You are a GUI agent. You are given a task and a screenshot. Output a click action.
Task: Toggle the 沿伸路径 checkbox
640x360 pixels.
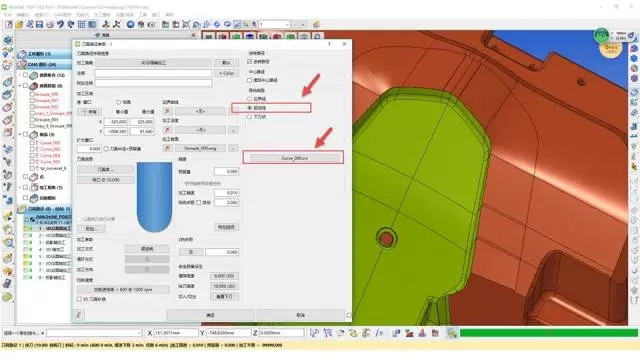click(x=250, y=62)
